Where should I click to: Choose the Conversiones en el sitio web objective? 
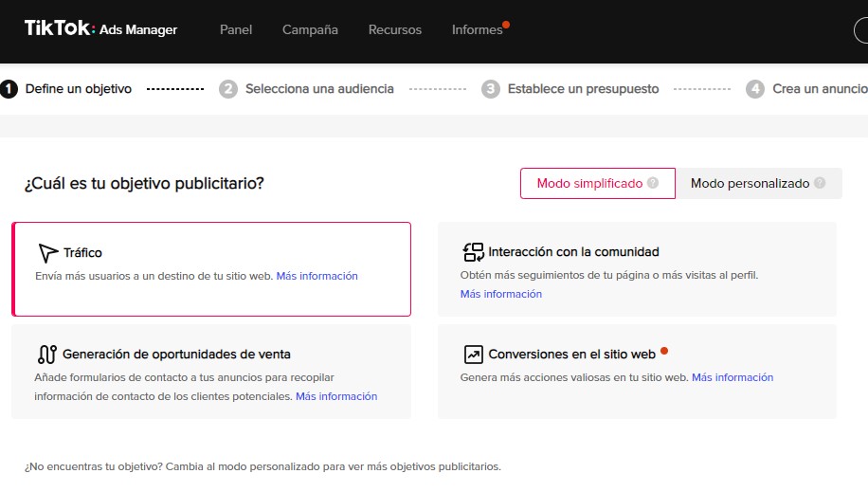coord(637,371)
